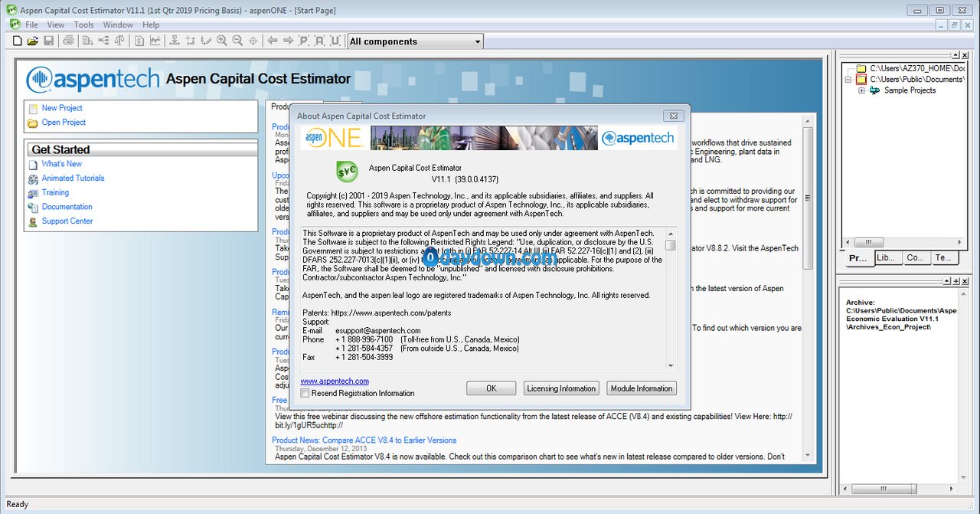Click the Open Project link

[x=64, y=123]
